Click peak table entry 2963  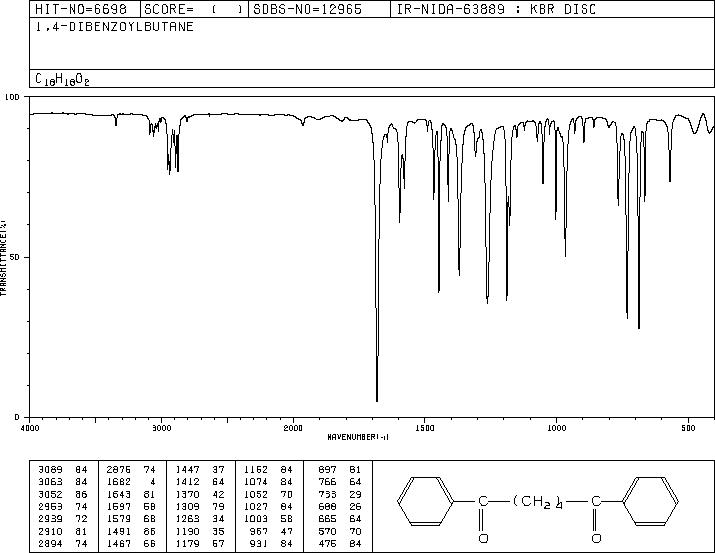tap(50, 506)
